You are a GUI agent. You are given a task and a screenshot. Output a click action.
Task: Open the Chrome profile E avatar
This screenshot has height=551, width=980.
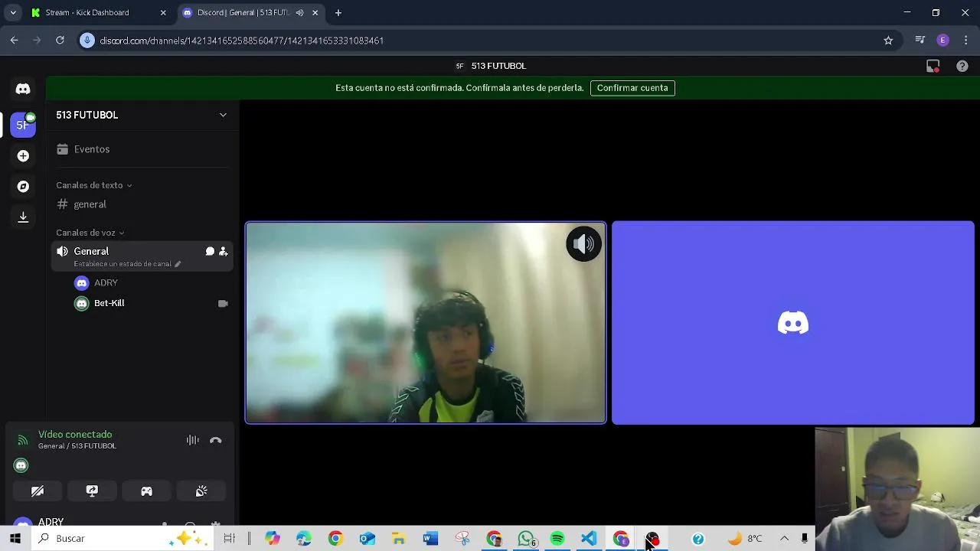(x=943, y=41)
